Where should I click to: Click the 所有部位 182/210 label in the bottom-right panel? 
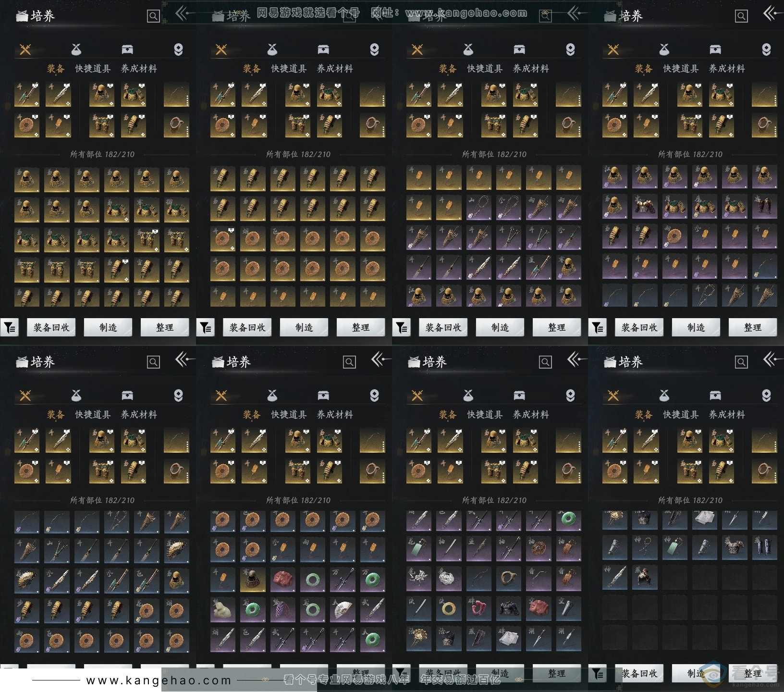[x=690, y=500]
